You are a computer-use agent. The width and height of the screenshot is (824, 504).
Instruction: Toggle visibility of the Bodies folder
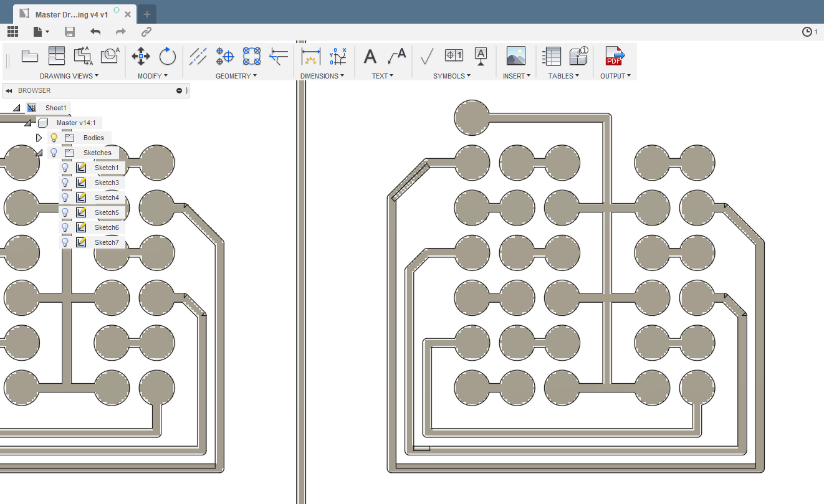point(54,138)
